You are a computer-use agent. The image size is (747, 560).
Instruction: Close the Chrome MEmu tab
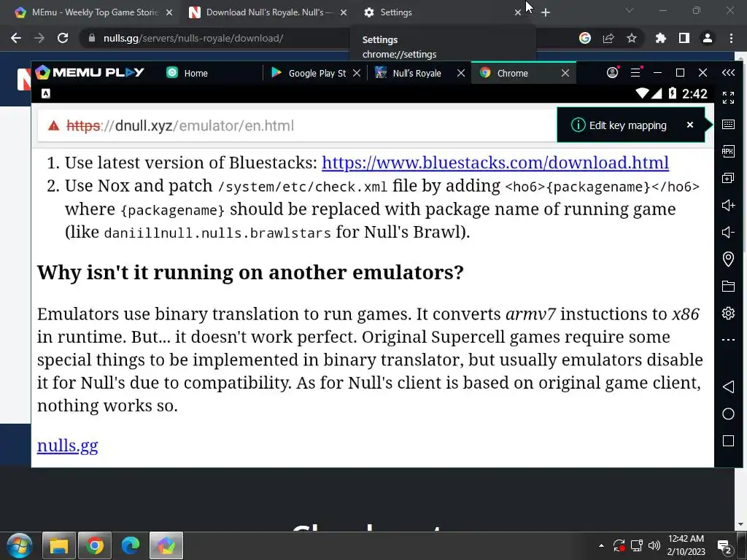point(565,73)
